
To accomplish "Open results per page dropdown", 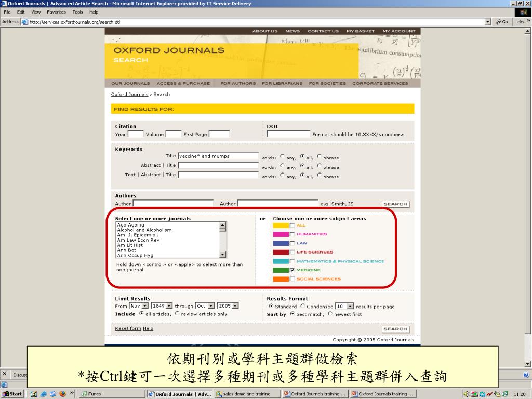I will click(344, 306).
